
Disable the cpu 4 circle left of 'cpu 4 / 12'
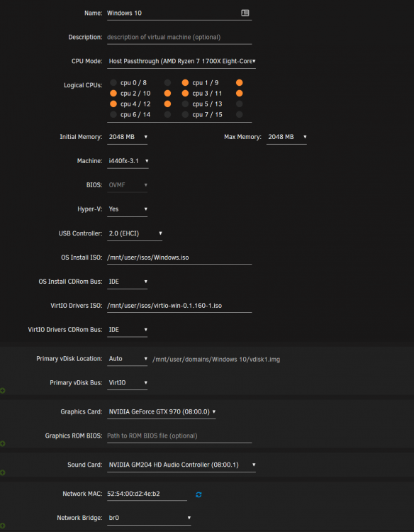pos(113,104)
